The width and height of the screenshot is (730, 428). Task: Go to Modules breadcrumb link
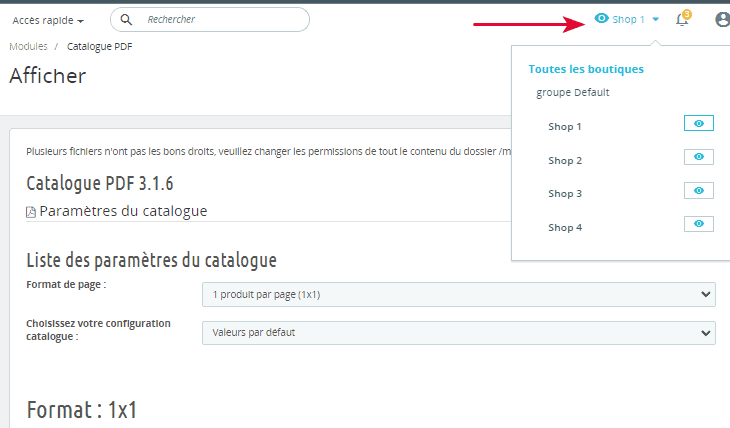[x=28, y=46]
